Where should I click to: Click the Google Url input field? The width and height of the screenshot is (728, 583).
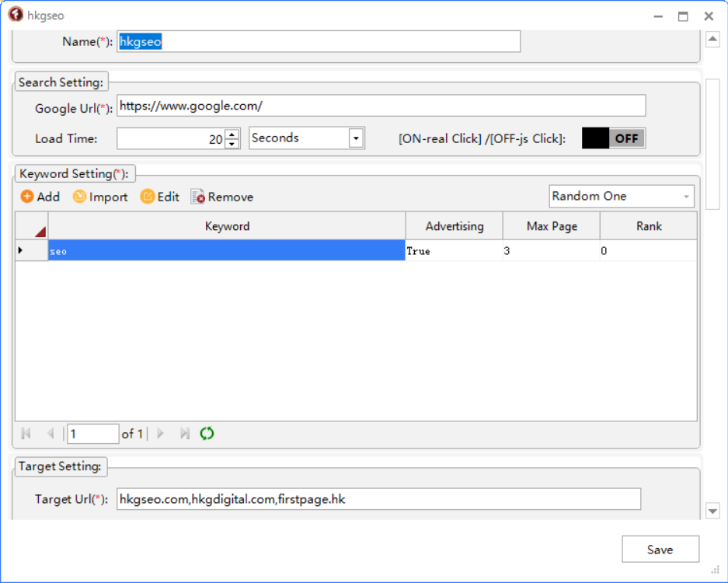[381, 106]
